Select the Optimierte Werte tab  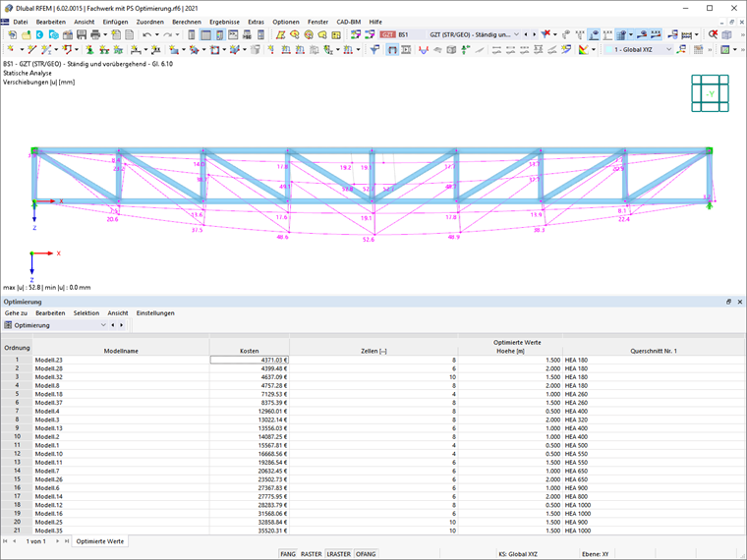[100, 541]
